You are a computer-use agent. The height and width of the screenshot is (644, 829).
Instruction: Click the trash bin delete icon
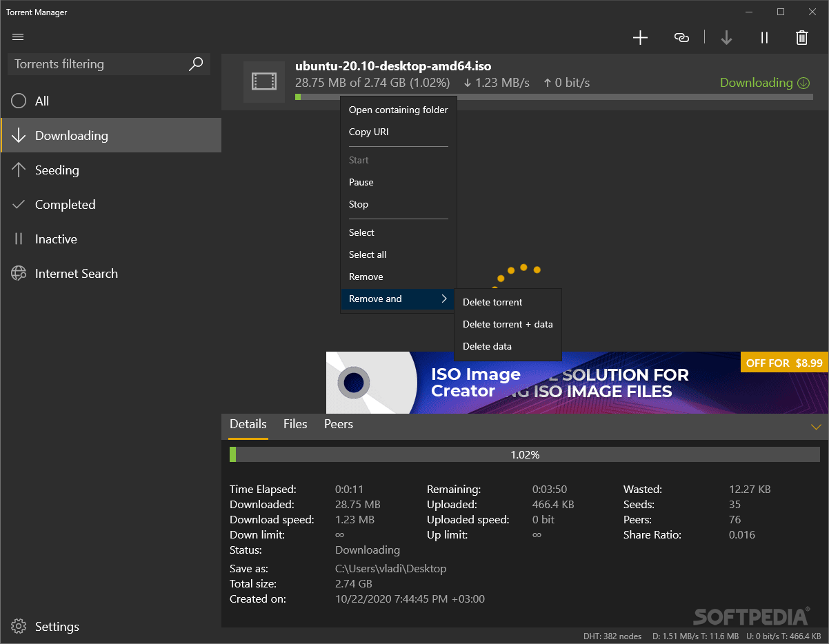pos(802,38)
